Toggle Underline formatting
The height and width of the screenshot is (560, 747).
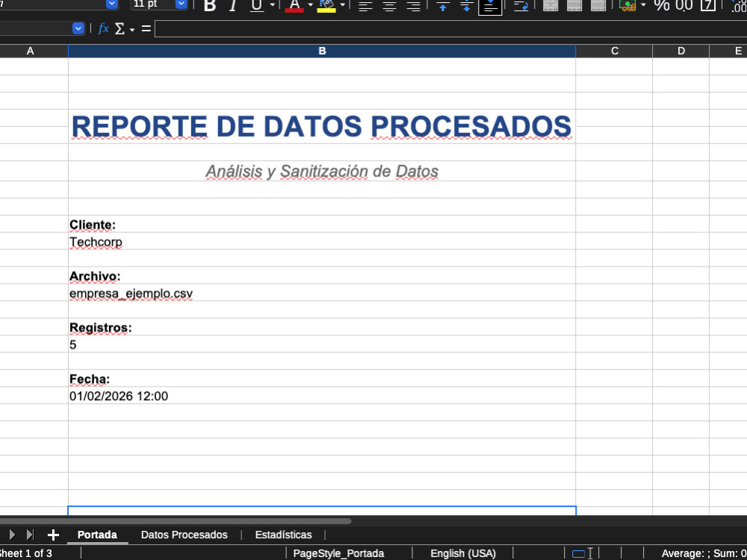point(257,6)
